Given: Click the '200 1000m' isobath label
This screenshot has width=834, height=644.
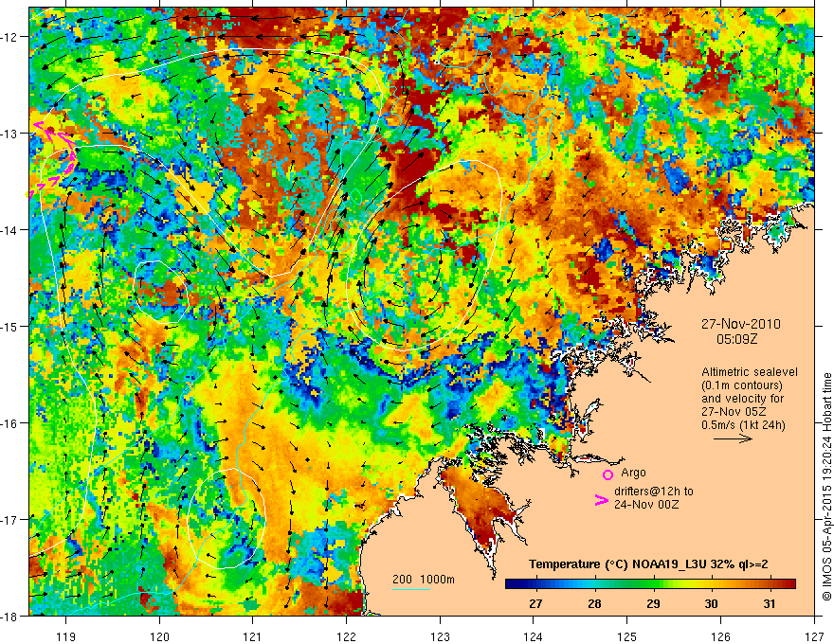Looking at the screenshot, I should 424,580.
